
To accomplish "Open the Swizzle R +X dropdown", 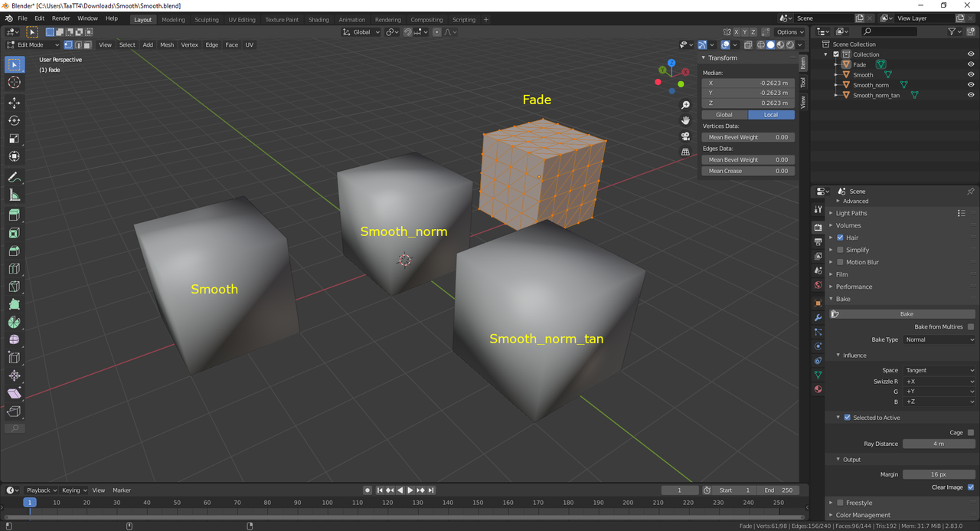I will click(939, 381).
